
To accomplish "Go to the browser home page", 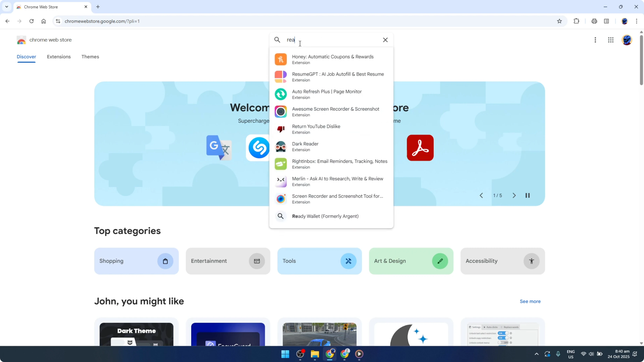I will pyautogui.click(x=44, y=21).
